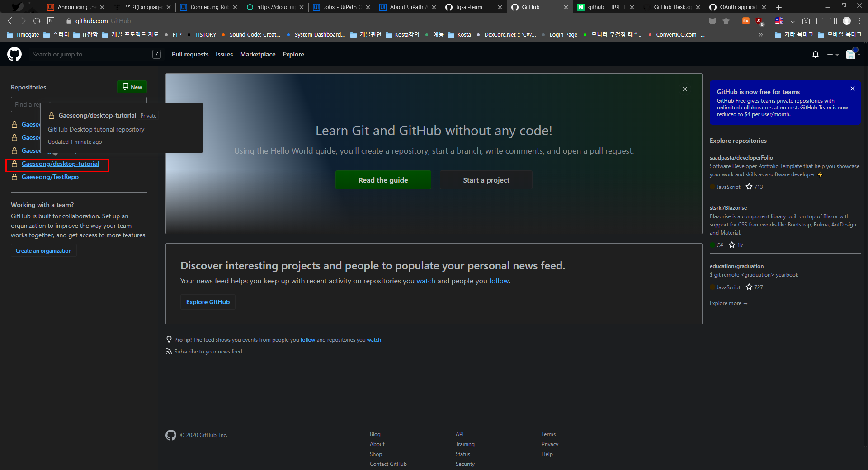Open the GitHub Octocat logo home link

14,54
